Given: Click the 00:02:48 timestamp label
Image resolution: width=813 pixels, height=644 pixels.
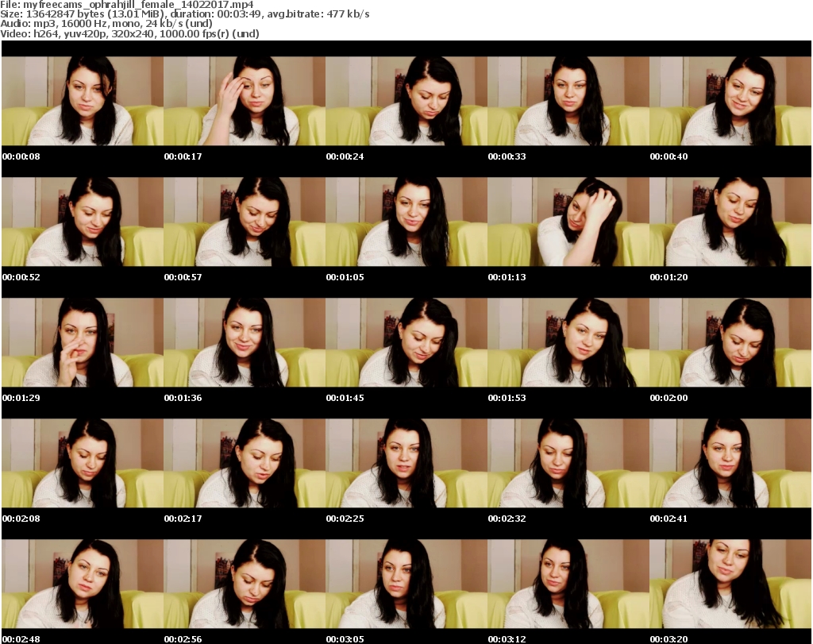Looking at the screenshot, I should [21, 639].
